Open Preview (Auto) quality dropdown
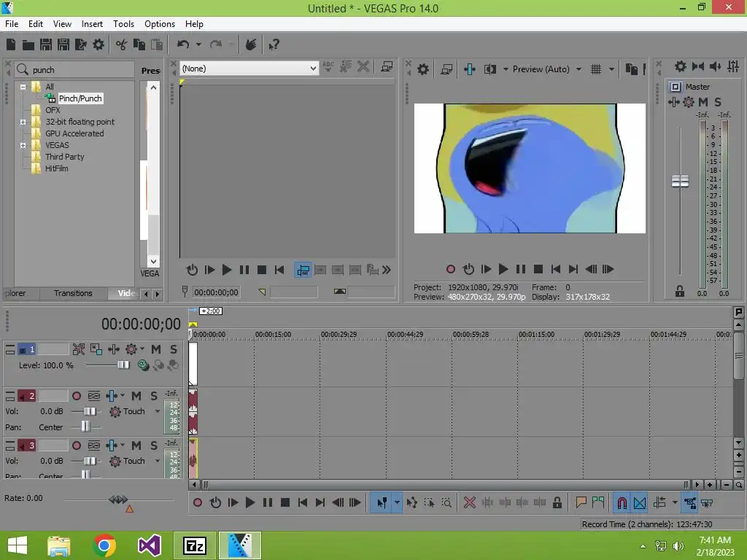Screen dimensions: 747x560 tap(578, 69)
